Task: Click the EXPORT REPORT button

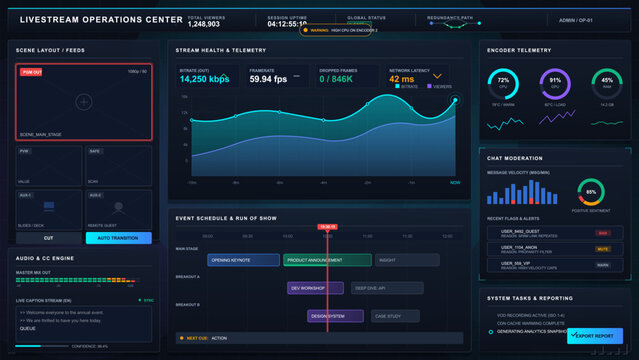Action: (595, 336)
